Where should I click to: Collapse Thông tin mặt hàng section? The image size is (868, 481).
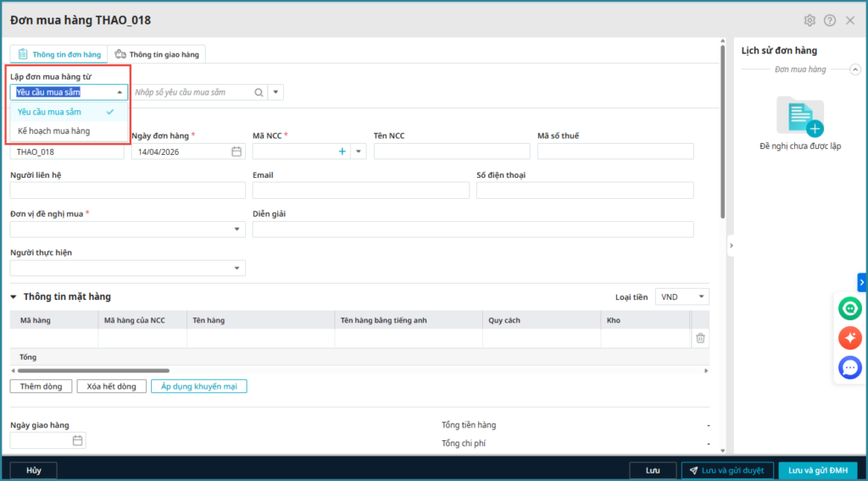(14, 297)
